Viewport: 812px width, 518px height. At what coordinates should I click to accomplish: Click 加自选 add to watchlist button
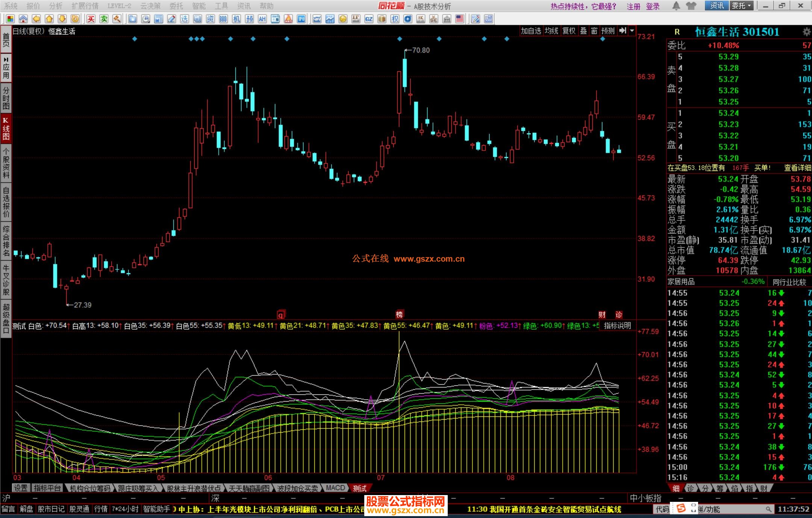click(x=530, y=31)
